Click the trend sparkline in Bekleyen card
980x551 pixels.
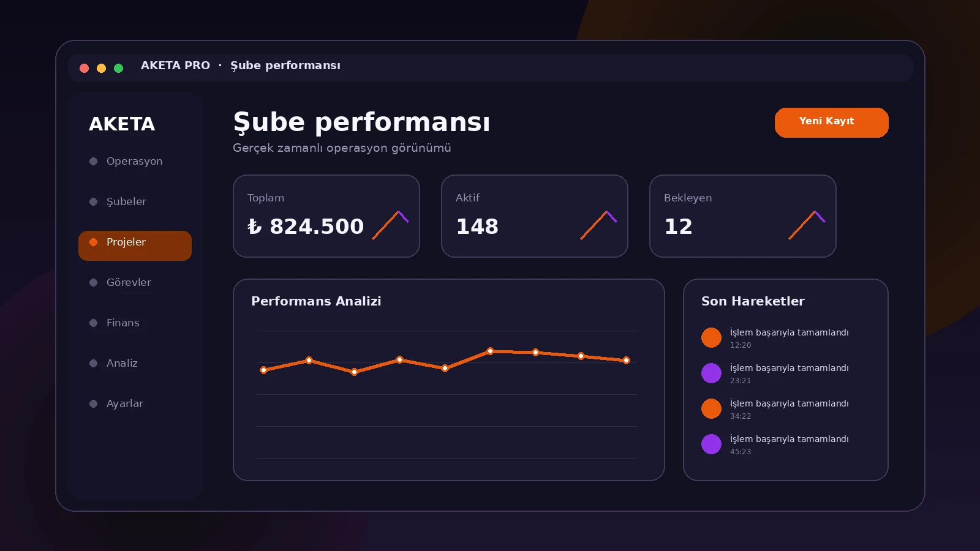click(x=807, y=225)
